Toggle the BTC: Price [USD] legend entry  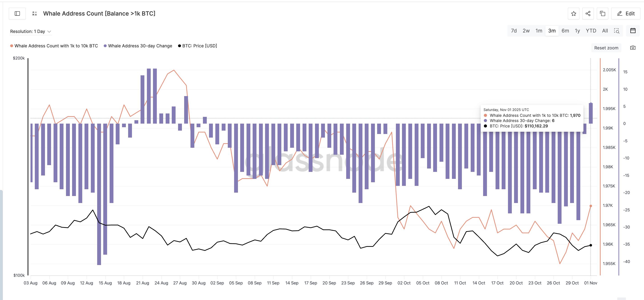(x=198, y=46)
